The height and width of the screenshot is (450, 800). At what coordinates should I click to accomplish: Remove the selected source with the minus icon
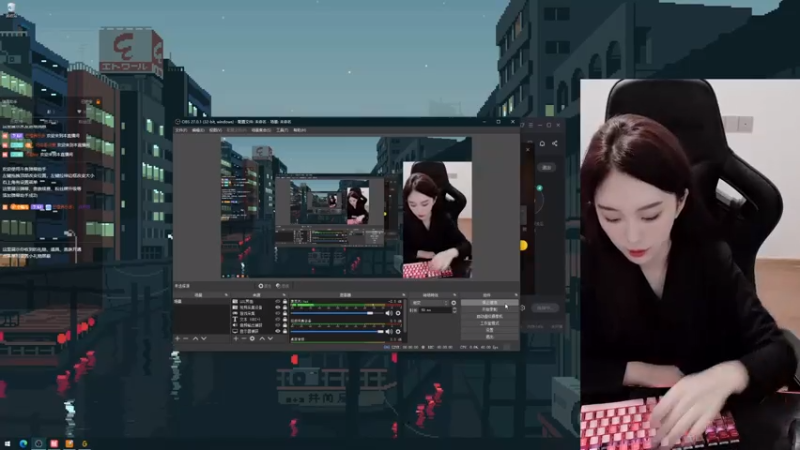point(244,339)
